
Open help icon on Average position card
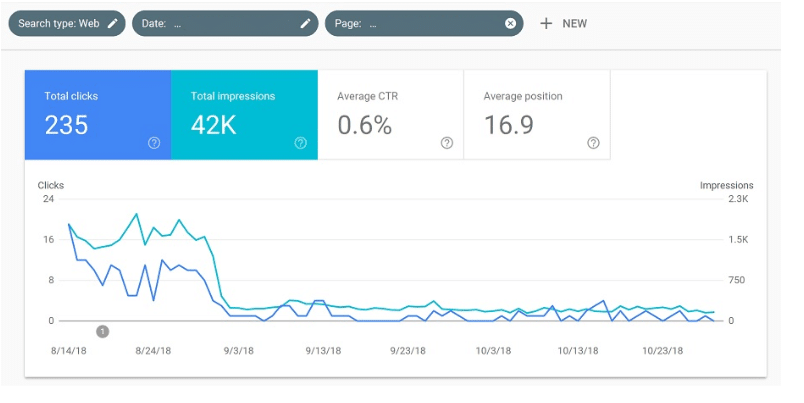[593, 143]
